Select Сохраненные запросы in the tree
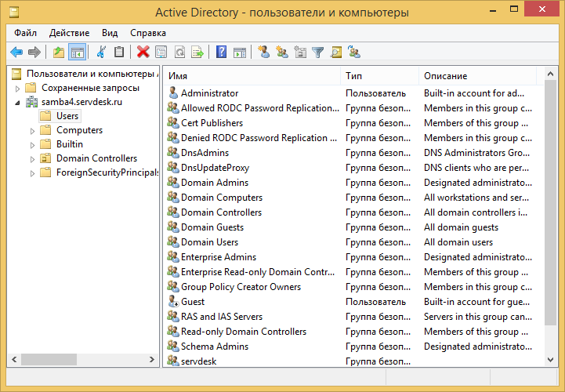The width and height of the screenshot is (565, 392). pos(90,88)
